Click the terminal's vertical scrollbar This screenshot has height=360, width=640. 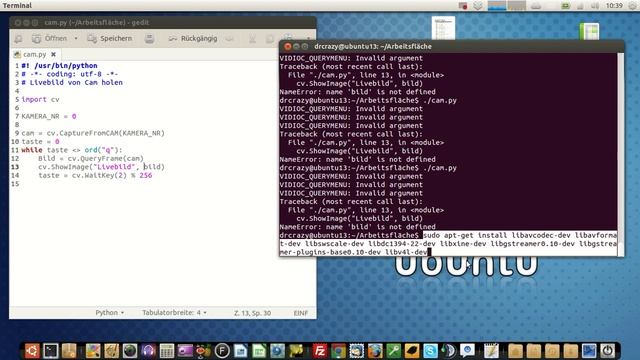(x=620, y=154)
